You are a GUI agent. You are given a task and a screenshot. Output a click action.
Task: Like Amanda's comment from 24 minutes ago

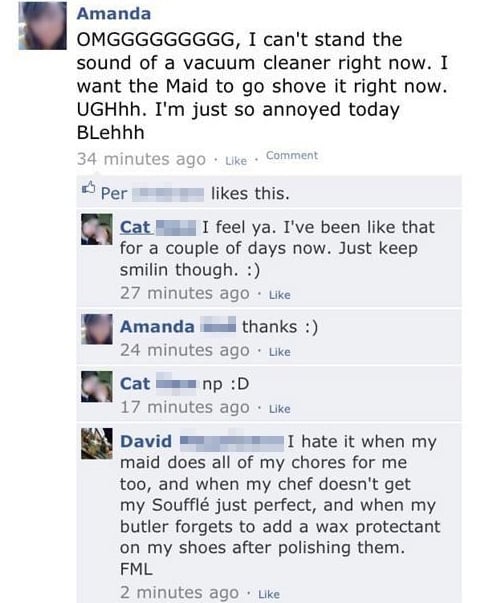tap(280, 352)
